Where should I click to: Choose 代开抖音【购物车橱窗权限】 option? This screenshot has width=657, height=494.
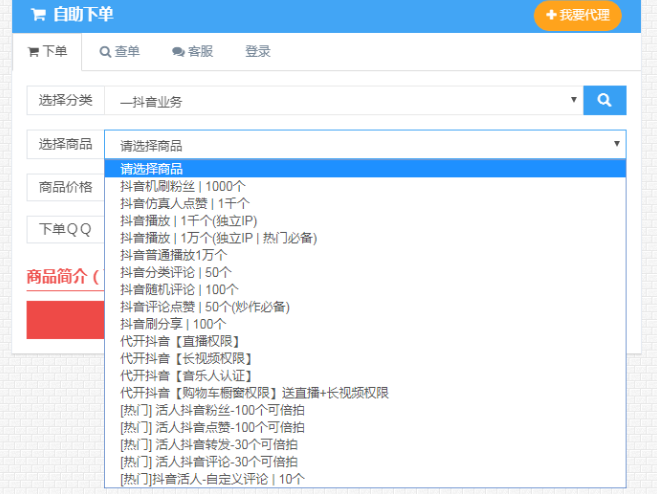coord(365,393)
